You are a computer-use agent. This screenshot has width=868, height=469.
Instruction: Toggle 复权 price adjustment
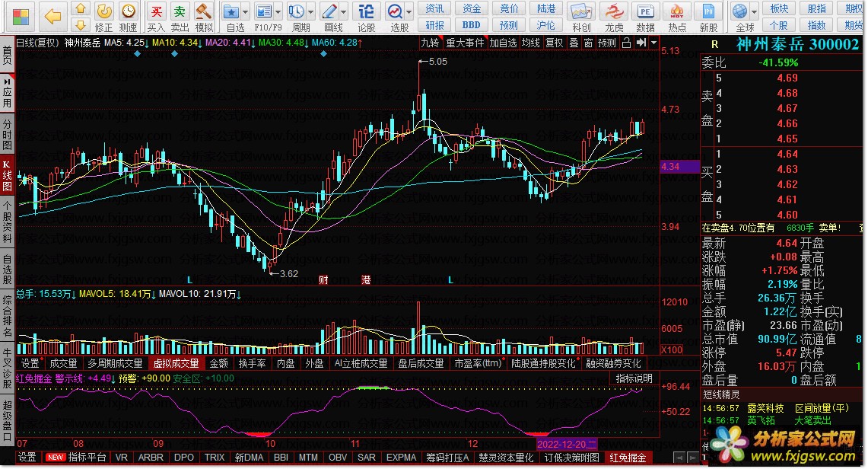click(554, 43)
